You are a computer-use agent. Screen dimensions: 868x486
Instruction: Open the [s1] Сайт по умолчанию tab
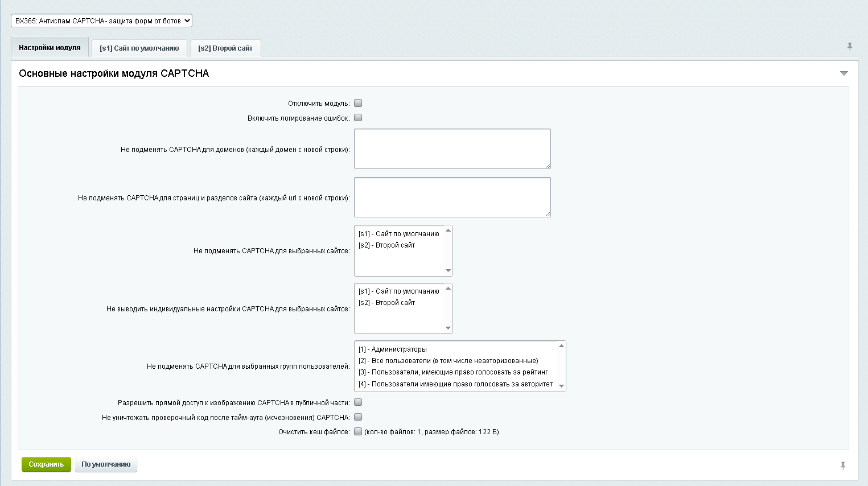tap(139, 48)
